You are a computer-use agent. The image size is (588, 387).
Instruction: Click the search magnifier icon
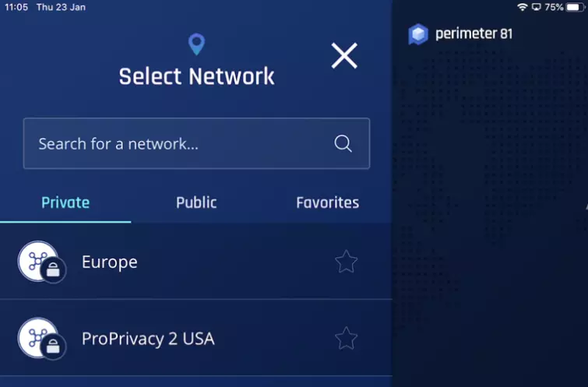pos(343,143)
